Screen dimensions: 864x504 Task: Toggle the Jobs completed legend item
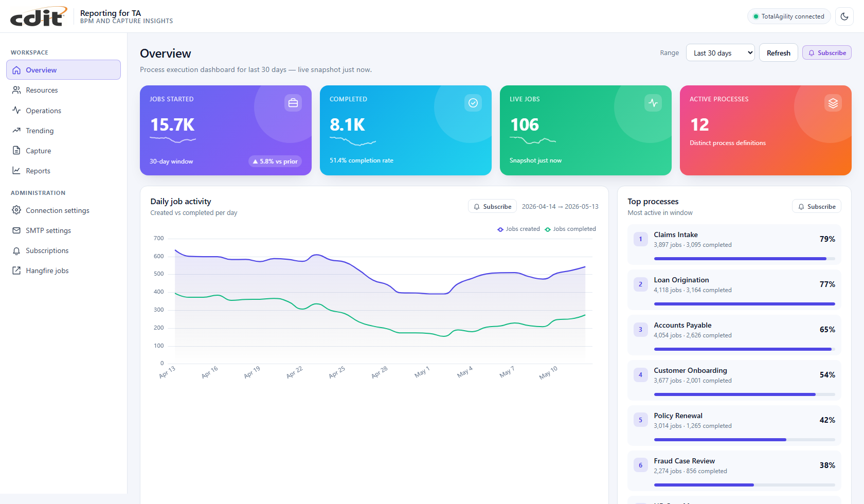570,229
